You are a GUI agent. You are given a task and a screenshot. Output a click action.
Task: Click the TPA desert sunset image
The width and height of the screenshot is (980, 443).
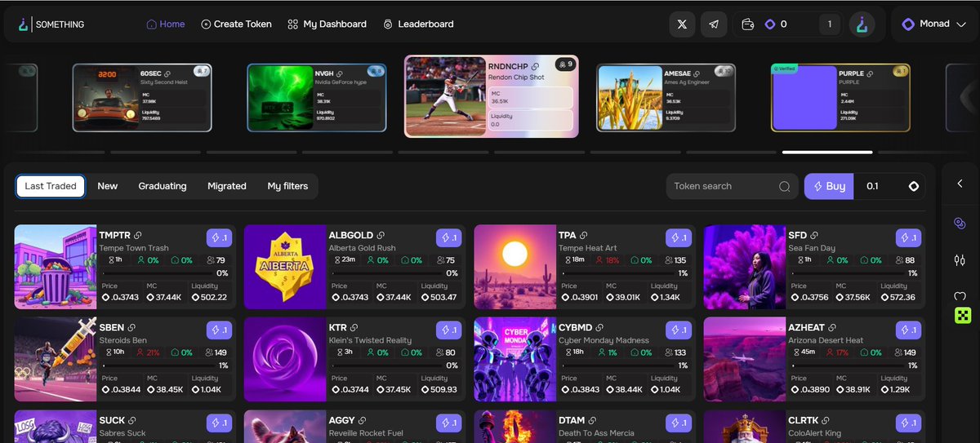pyautogui.click(x=515, y=267)
